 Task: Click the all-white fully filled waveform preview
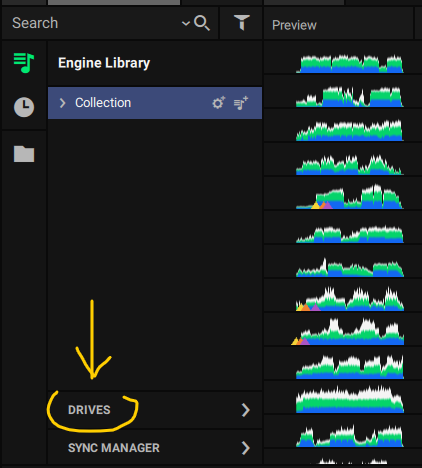click(x=350, y=399)
